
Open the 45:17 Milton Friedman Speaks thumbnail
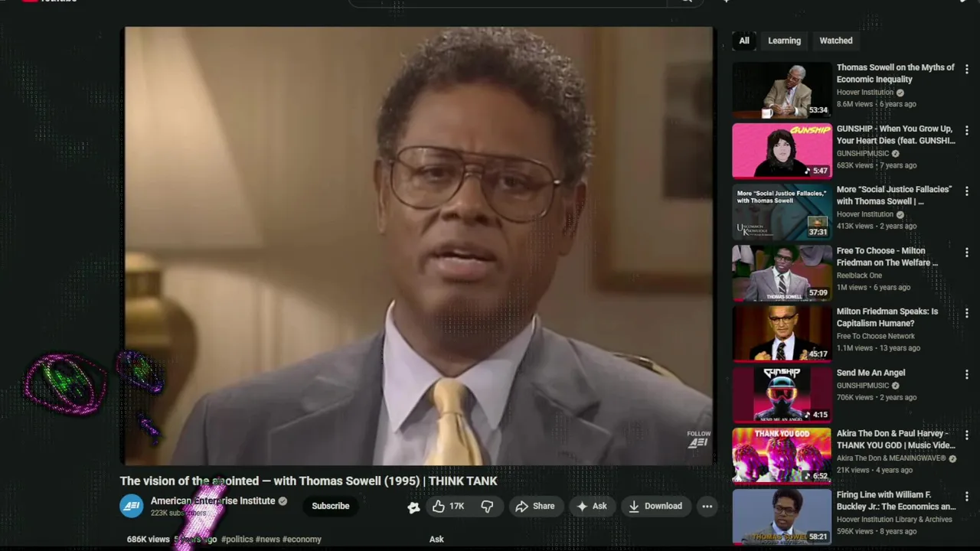pos(782,334)
